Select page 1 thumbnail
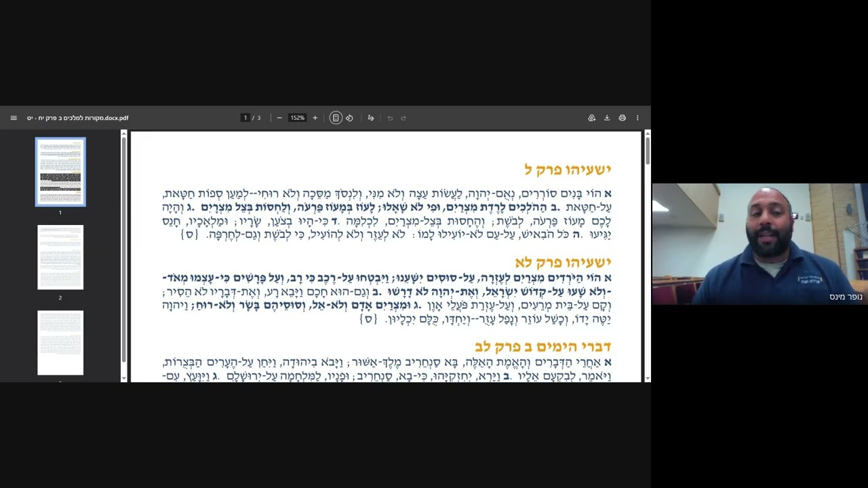 coord(60,172)
